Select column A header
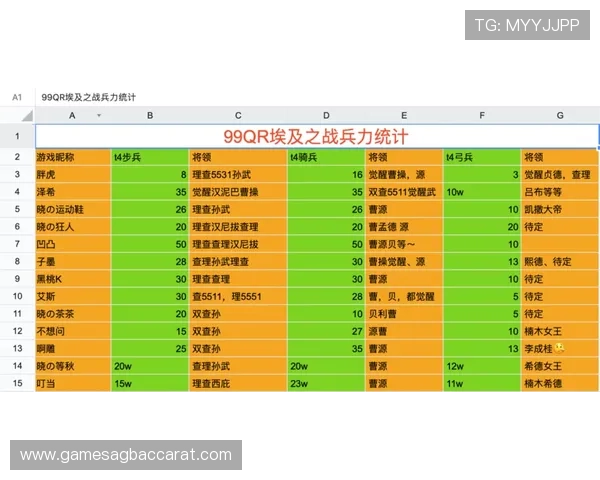600x480 pixels. (73, 115)
